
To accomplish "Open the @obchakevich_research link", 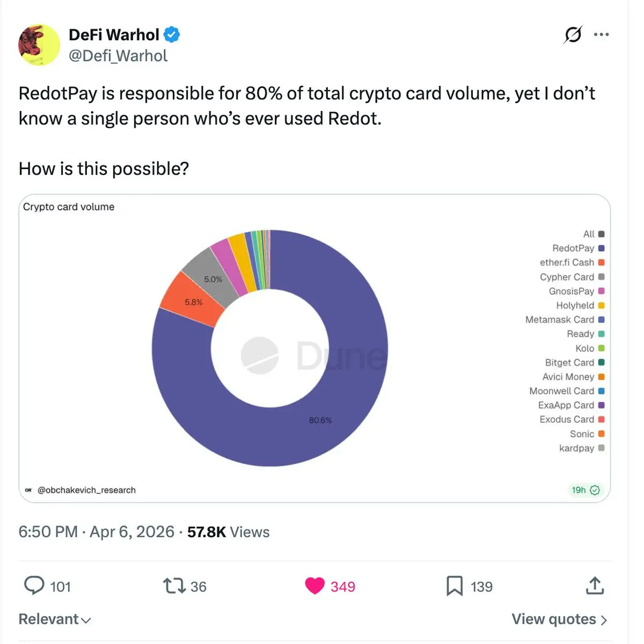I will [86, 490].
